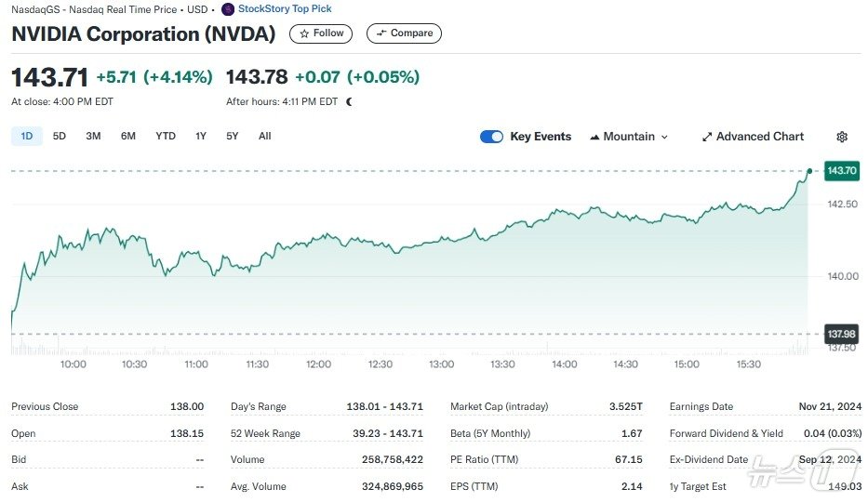Switch to the 5D range tab
Screen dimensions: 868x502
click(x=60, y=137)
